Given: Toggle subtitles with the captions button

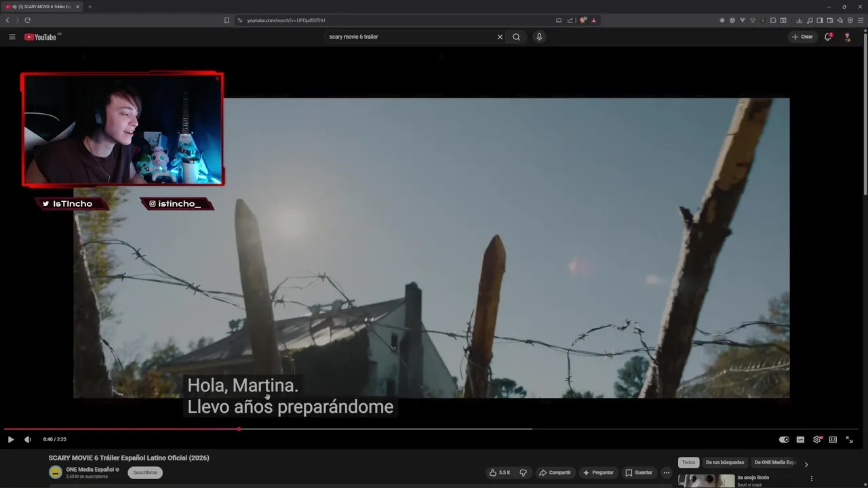Looking at the screenshot, I should pos(800,439).
